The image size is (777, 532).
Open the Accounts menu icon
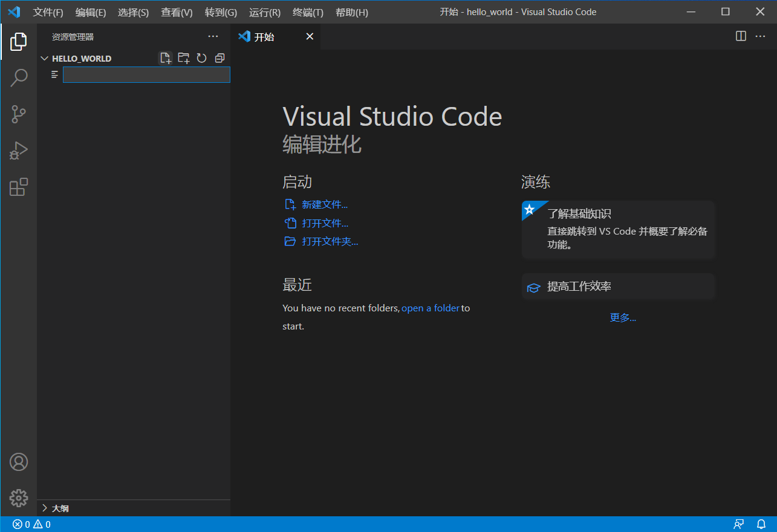(x=19, y=462)
